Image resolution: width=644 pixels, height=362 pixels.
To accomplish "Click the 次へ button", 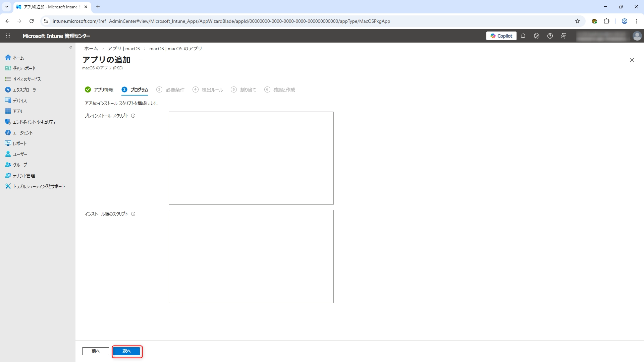I will (126, 351).
